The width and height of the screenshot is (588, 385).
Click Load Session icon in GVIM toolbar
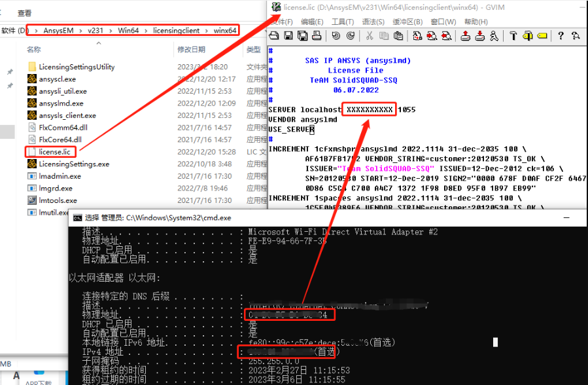[466, 35]
